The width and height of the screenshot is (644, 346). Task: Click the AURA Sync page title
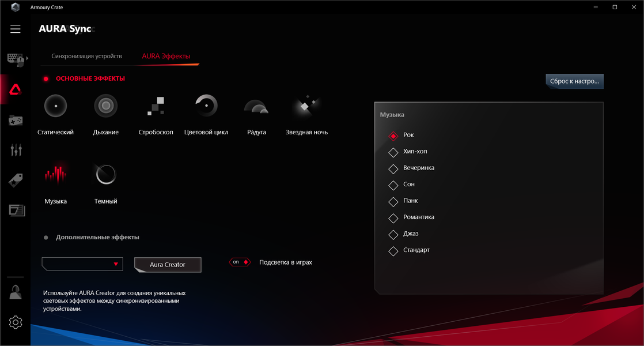coord(65,28)
